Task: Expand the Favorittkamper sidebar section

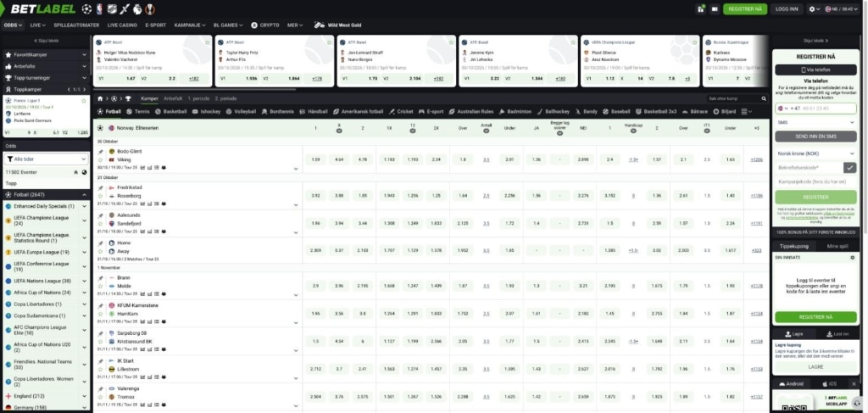Action: point(46,55)
